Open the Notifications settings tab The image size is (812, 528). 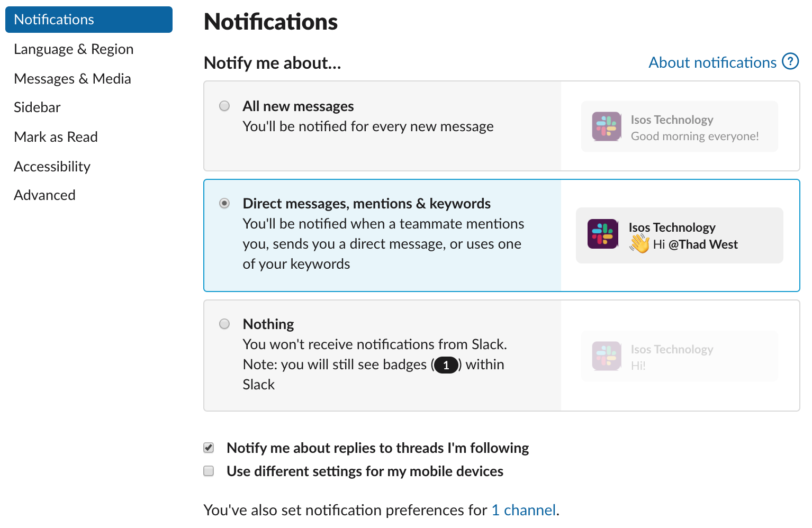click(x=89, y=20)
